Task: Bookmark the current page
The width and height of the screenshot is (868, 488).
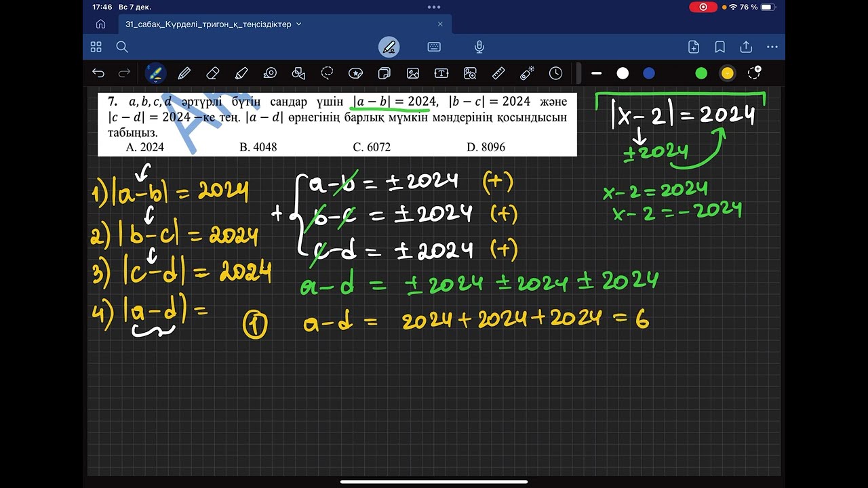Action: (720, 47)
